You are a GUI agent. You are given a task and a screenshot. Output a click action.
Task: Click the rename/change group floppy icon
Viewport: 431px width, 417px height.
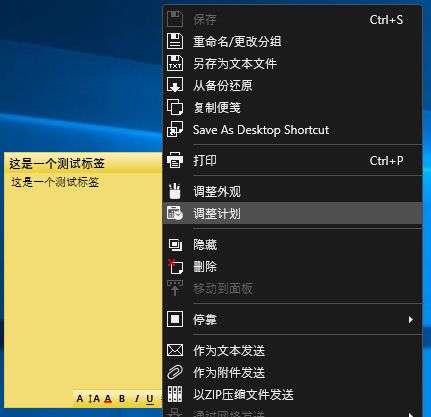click(175, 41)
